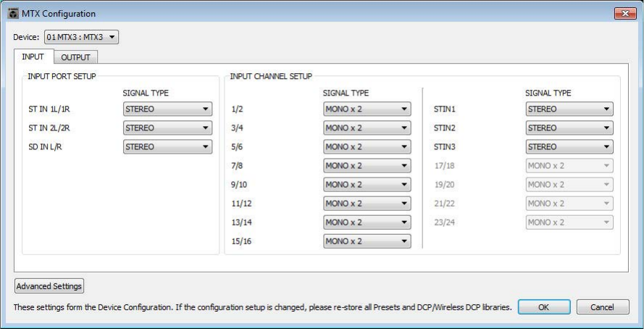Screen dimensions: 644x329
Task: Click the MTX Configuration title bar icon
Action: tap(13, 14)
